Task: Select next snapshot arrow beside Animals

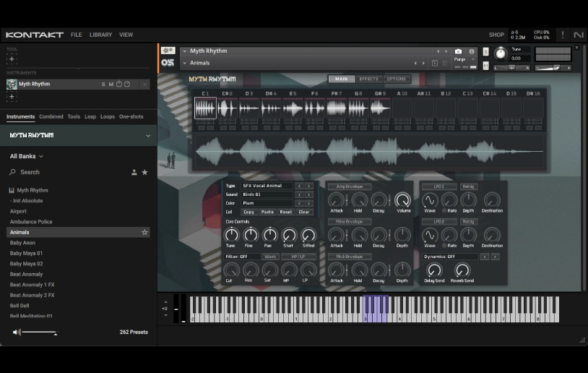Action: click(424, 63)
